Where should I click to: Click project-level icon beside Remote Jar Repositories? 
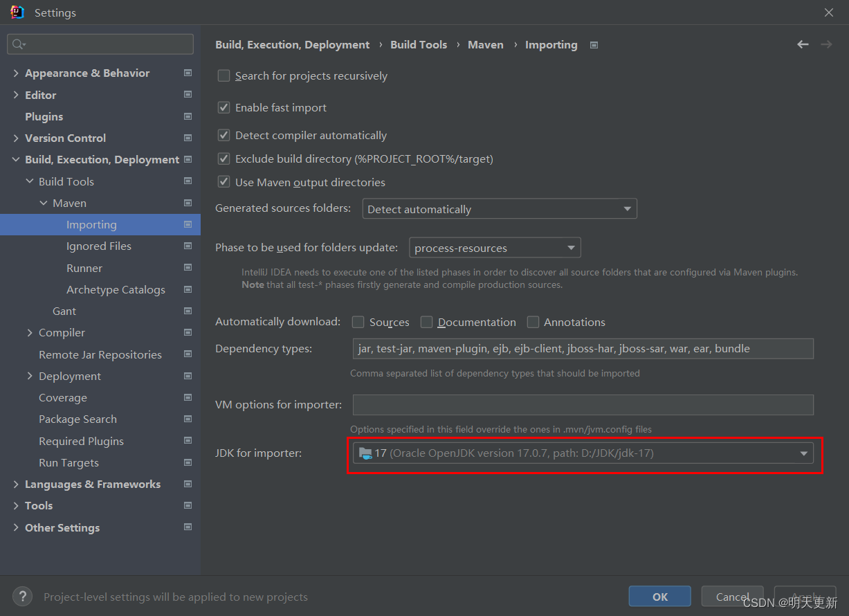coord(188,354)
